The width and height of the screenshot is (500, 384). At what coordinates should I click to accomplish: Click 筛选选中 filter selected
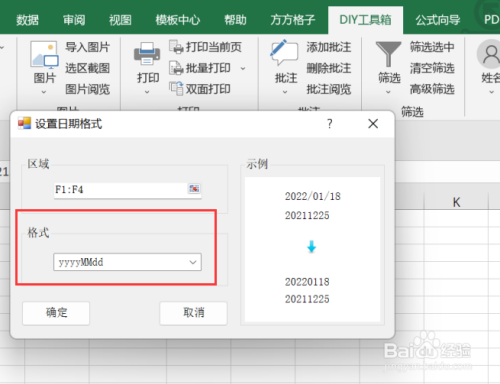coord(432,47)
